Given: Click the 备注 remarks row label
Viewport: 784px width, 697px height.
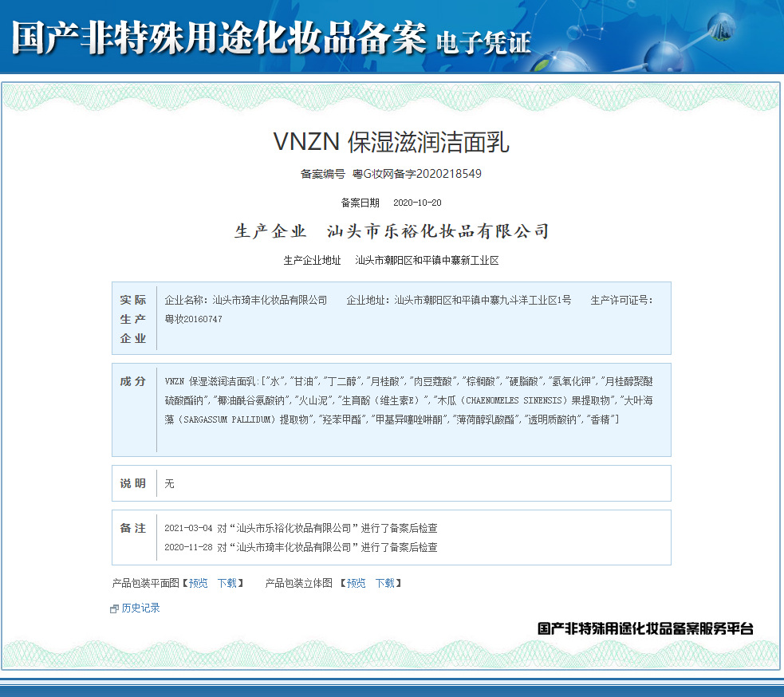Looking at the screenshot, I should coord(133,528).
